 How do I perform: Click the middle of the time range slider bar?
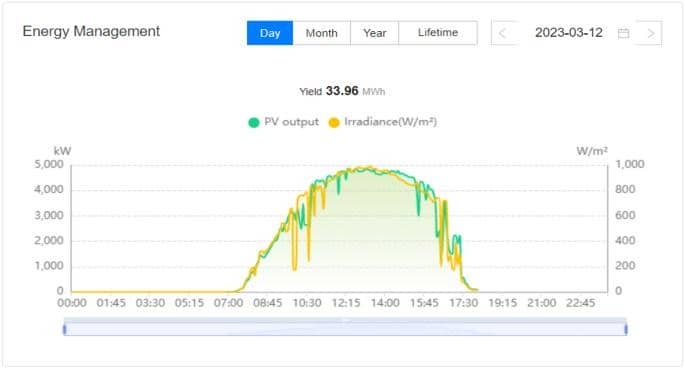345,328
